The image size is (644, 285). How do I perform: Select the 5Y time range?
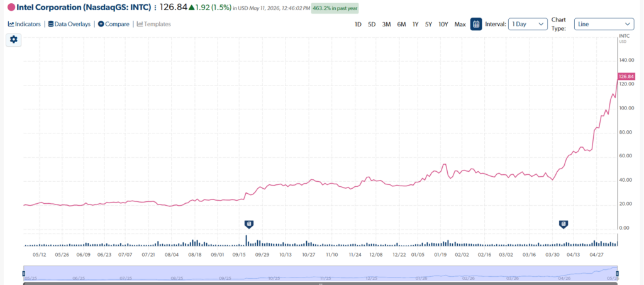coord(428,25)
